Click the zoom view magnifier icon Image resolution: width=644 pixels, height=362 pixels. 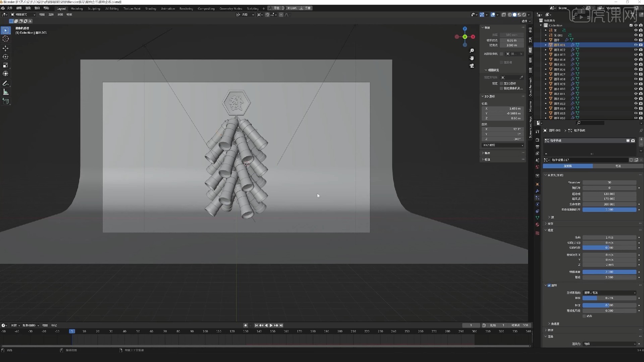pos(472,51)
